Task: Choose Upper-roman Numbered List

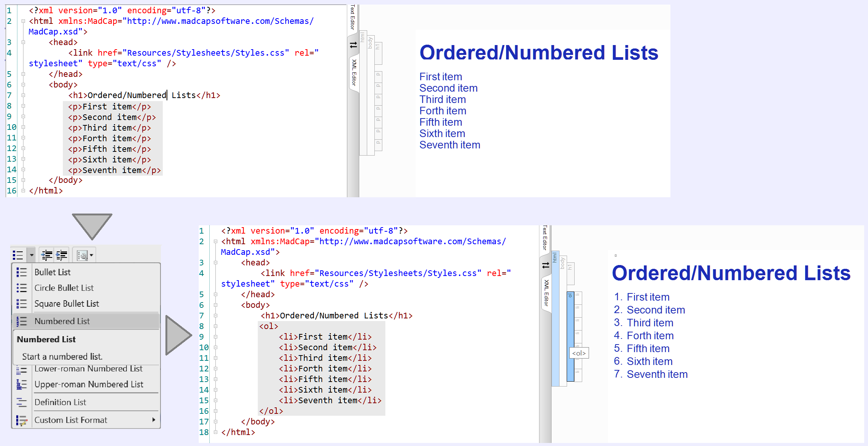Action: 89,385
